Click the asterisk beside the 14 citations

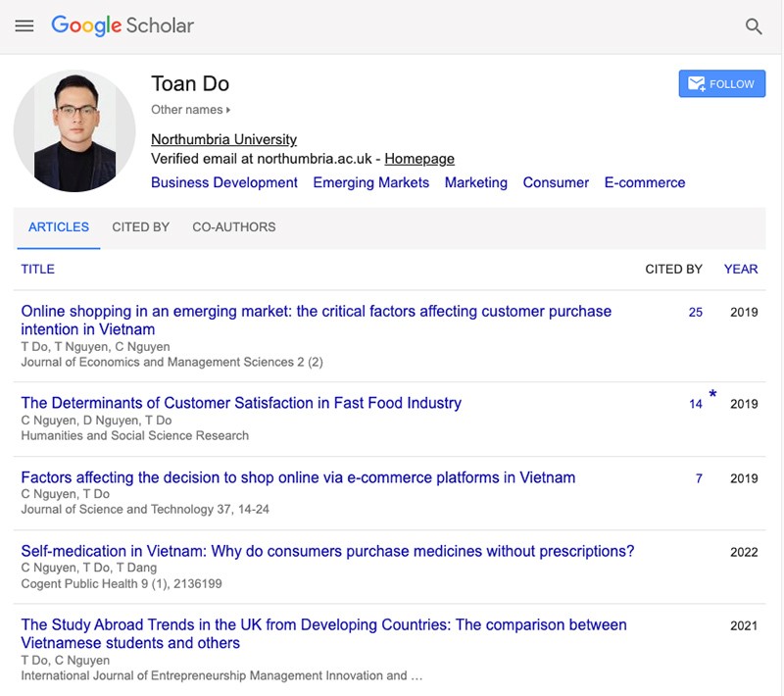coord(711,395)
